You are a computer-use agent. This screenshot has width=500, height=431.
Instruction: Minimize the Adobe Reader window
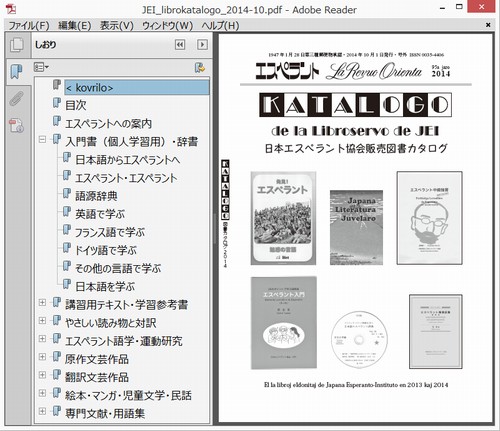[x=443, y=8]
